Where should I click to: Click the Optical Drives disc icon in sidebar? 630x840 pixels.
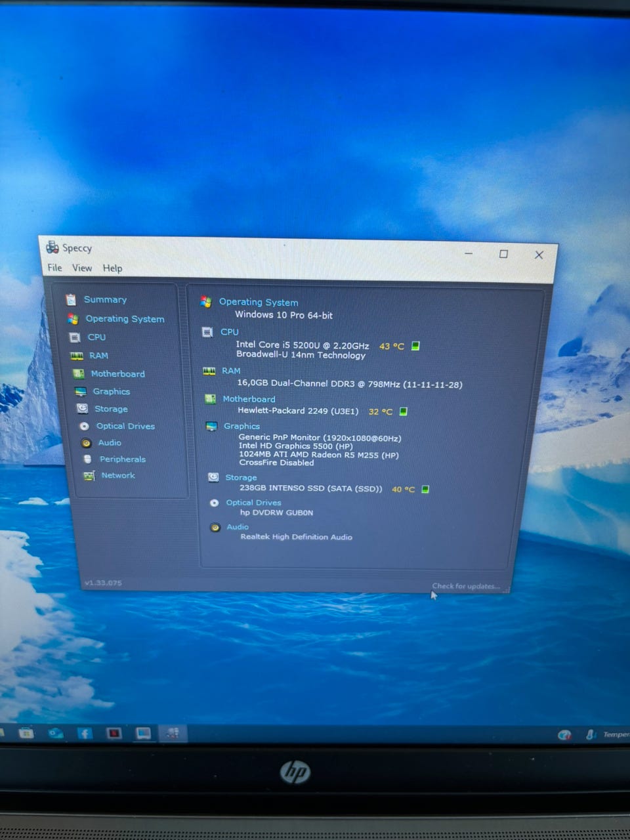(x=84, y=426)
